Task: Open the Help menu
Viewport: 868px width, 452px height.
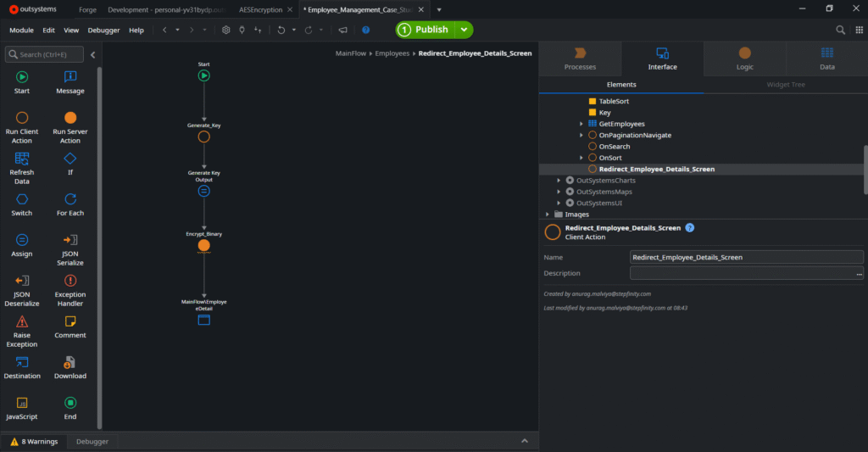Action: click(x=136, y=30)
